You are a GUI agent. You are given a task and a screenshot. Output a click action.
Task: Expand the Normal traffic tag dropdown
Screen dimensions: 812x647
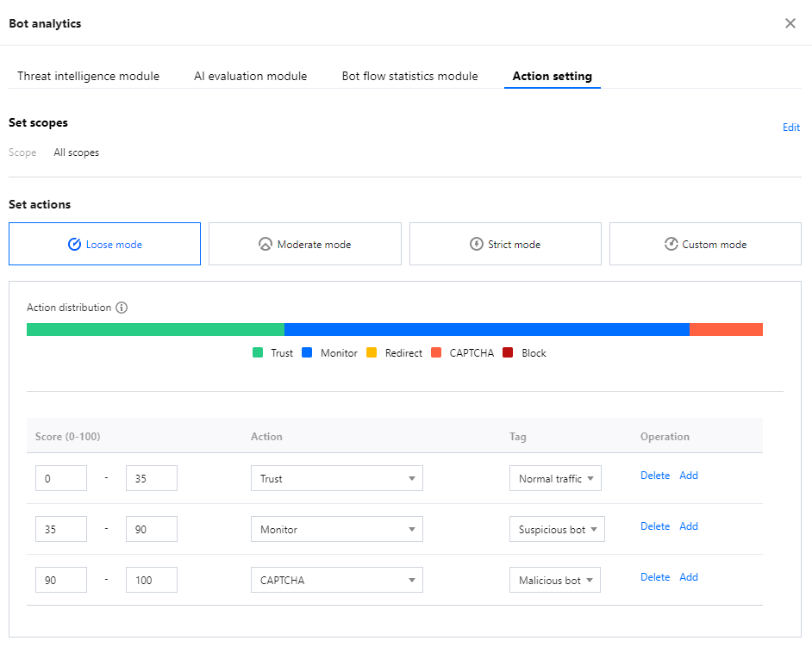coord(555,478)
